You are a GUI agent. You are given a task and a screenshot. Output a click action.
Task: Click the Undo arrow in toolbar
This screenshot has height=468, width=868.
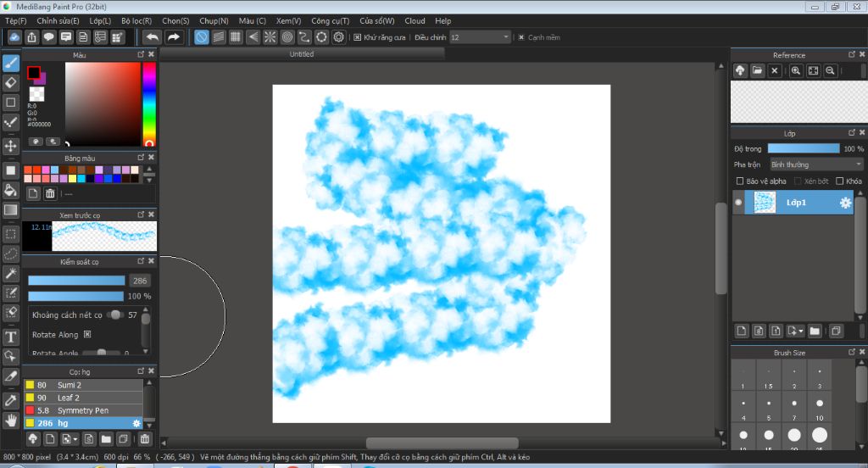pyautogui.click(x=152, y=37)
